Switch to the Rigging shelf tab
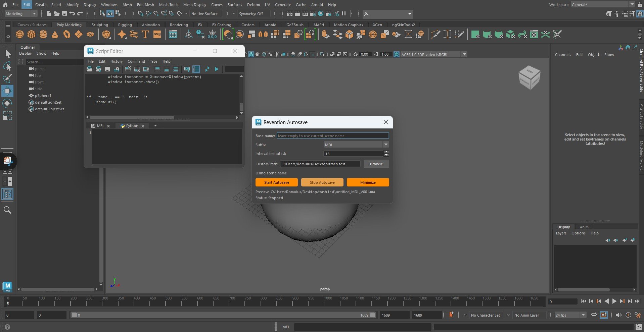Viewport: 644px width, 332px height. coord(125,25)
